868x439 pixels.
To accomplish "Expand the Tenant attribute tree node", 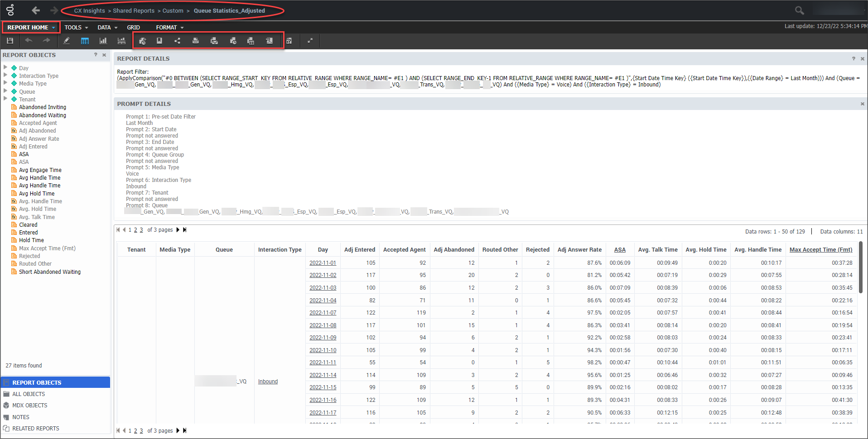I will [5, 99].
